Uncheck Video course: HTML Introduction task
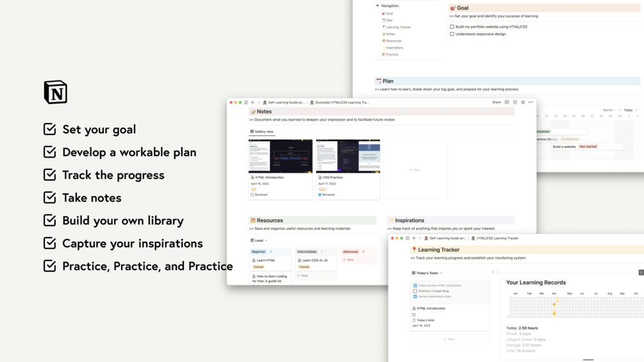This screenshot has height=362, width=644. pos(415,285)
